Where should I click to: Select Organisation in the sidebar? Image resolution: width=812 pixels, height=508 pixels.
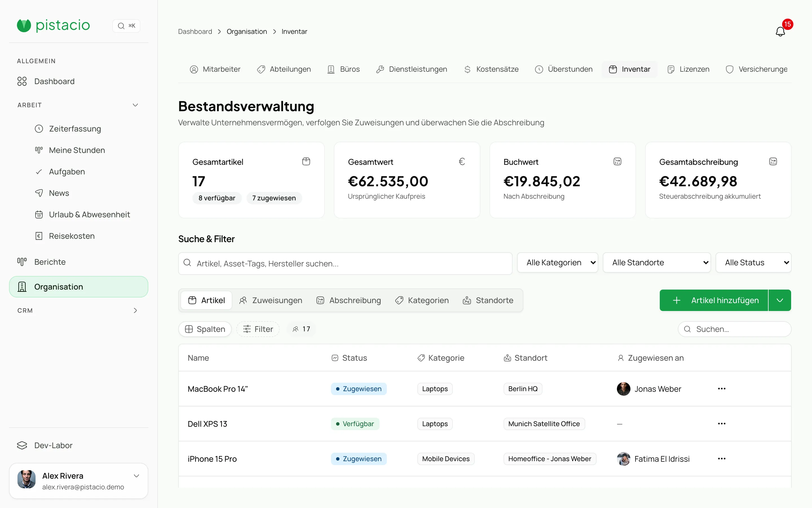click(x=78, y=287)
